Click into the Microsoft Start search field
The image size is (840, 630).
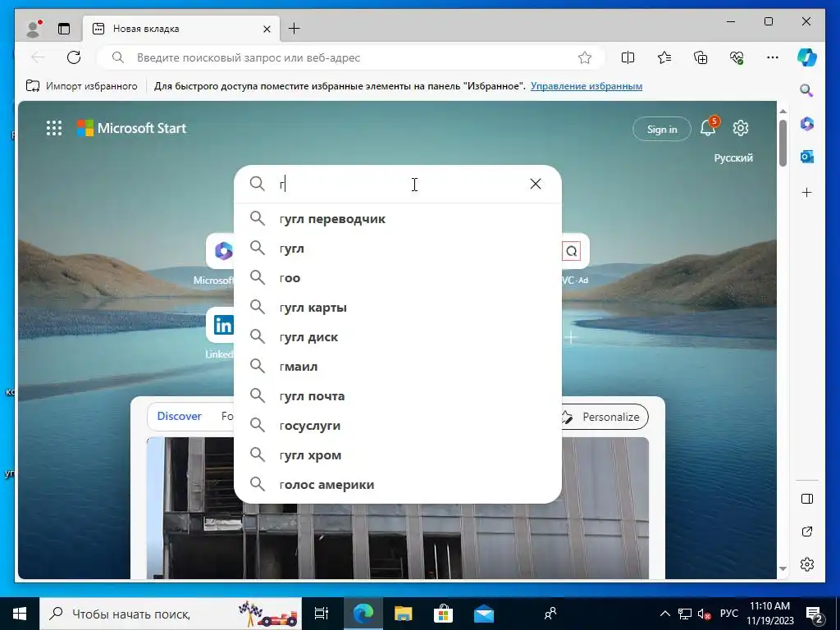(399, 184)
